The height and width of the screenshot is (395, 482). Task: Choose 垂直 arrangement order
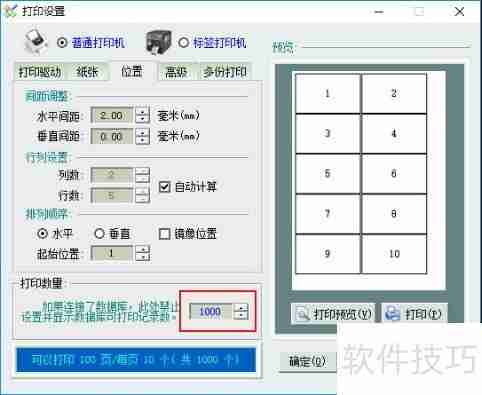[99, 233]
